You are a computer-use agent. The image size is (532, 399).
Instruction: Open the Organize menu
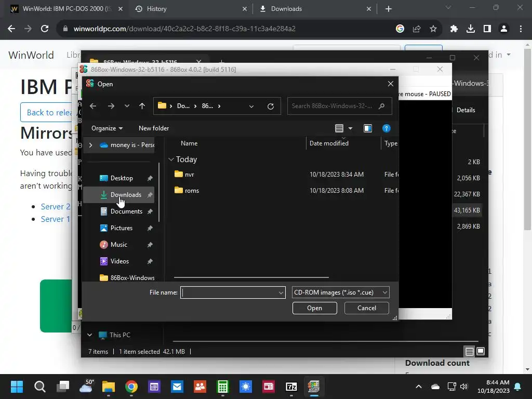point(107,128)
